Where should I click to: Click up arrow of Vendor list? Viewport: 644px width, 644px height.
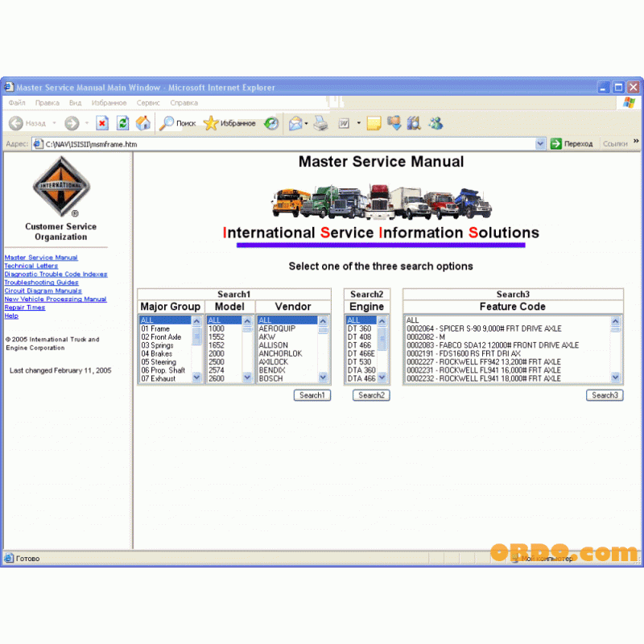click(x=324, y=320)
